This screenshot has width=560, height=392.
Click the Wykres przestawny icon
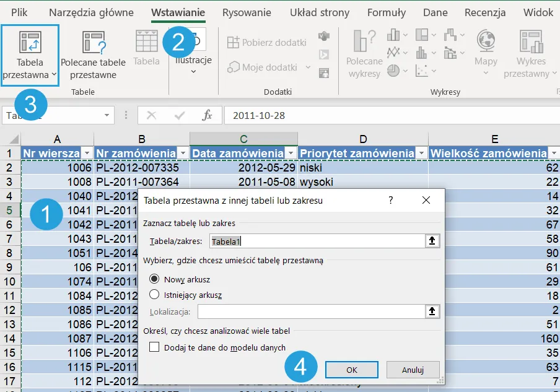coord(531,41)
